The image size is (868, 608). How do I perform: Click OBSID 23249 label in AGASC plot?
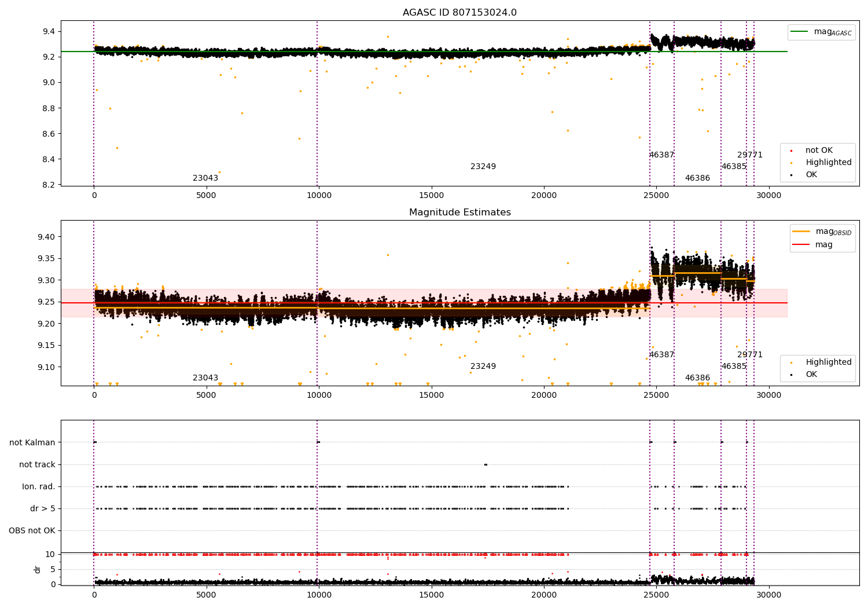point(483,167)
